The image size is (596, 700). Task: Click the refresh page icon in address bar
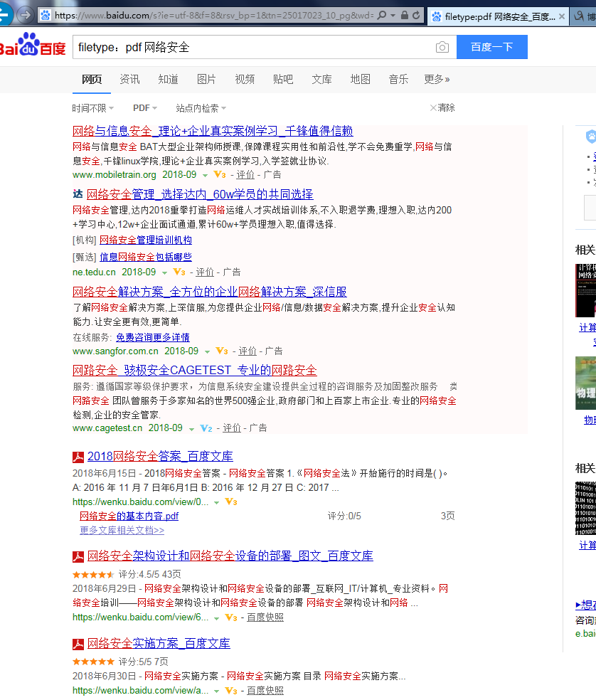(416, 15)
